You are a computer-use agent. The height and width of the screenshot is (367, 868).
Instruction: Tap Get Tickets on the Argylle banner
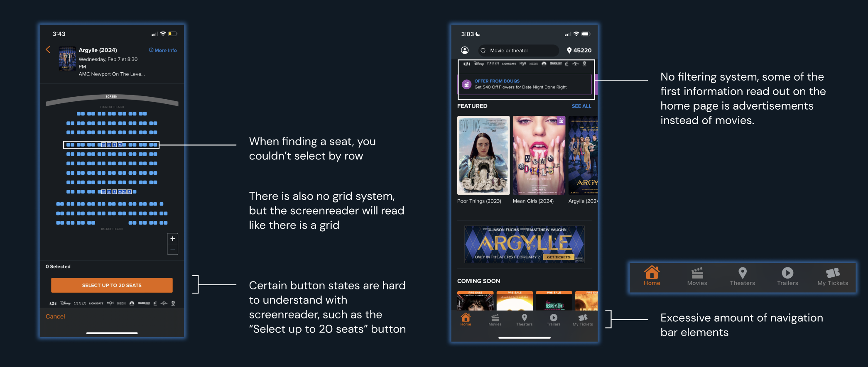(x=558, y=257)
